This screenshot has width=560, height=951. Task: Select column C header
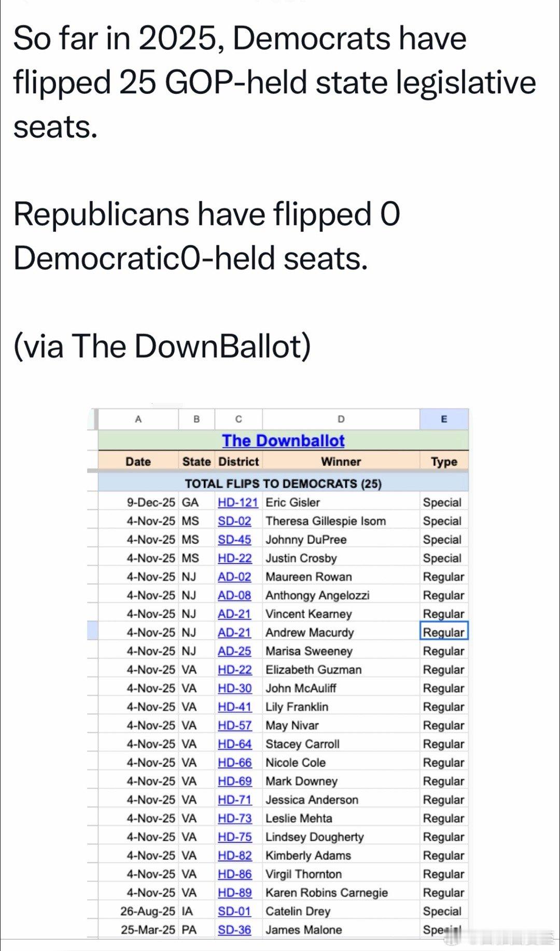click(239, 419)
